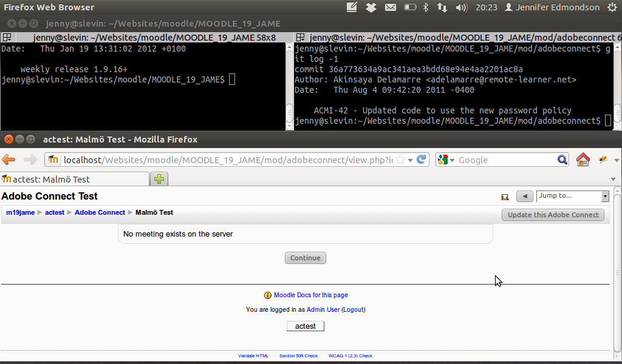Open the system gear session menu
The height and width of the screenshot is (364, 622).
coord(612,7)
